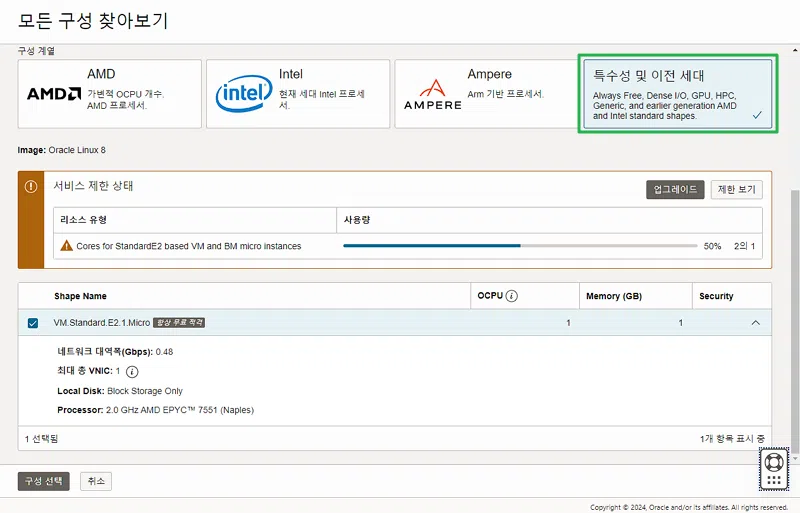The height and width of the screenshot is (513, 800).
Task: Select the AMD shape series card
Action: [110, 94]
